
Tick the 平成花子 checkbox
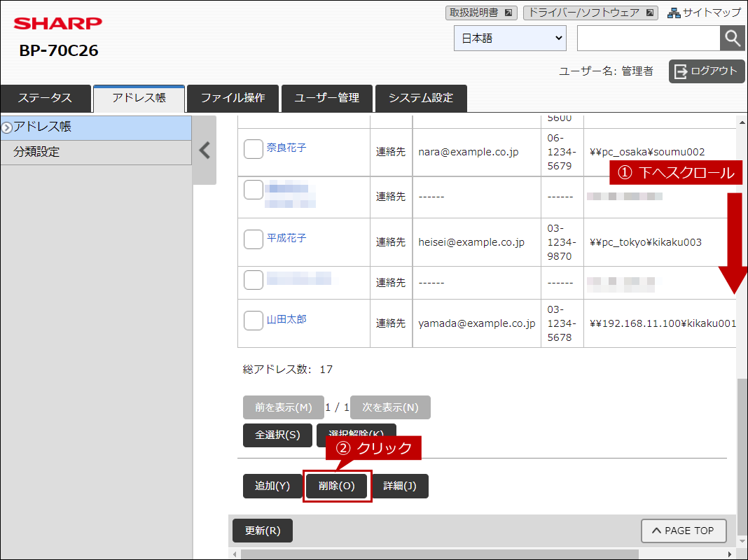(x=253, y=239)
